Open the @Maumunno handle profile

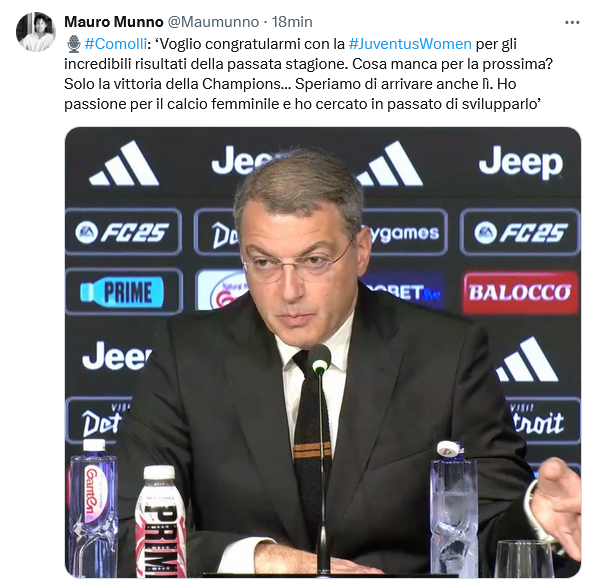pyautogui.click(x=213, y=22)
